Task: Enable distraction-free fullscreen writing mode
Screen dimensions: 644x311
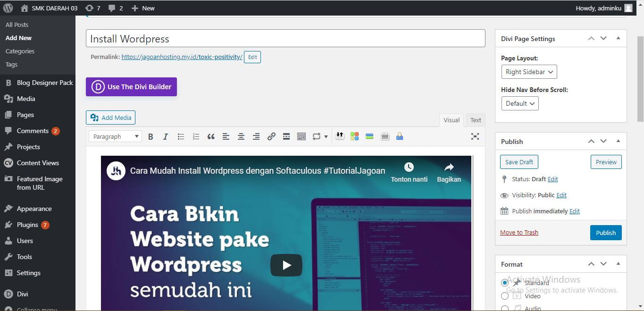Action: (x=475, y=136)
